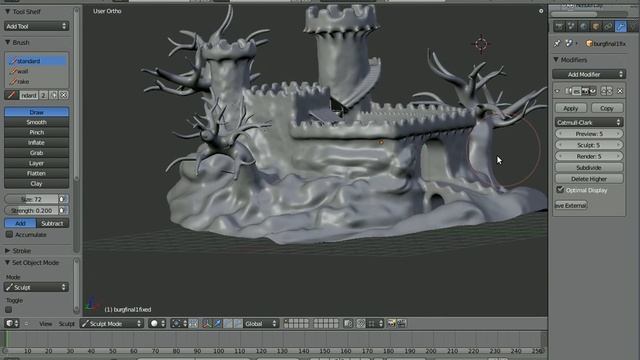Choose the Clay sculpt tool
Image resolution: width=640 pixels, height=360 pixels.
(36, 183)
